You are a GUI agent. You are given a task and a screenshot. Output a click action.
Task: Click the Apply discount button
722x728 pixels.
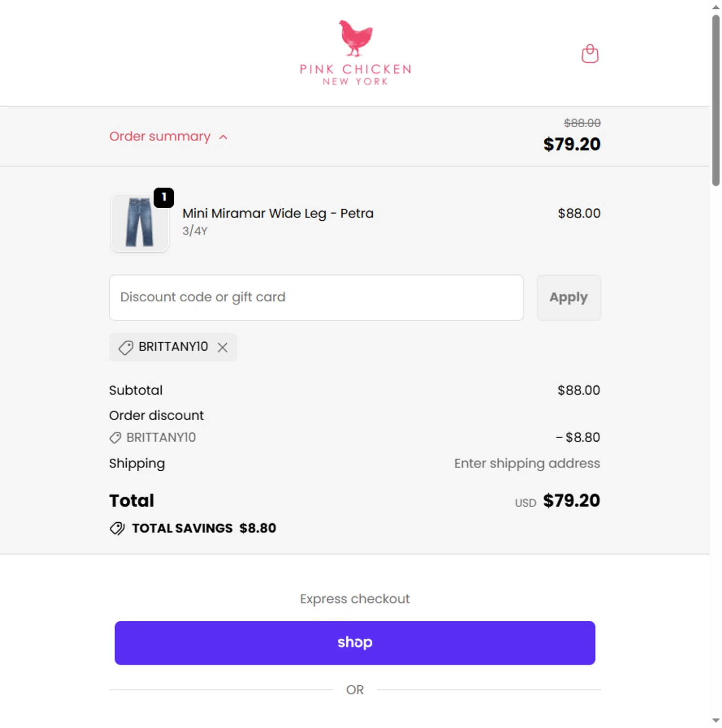coord(568,298)
